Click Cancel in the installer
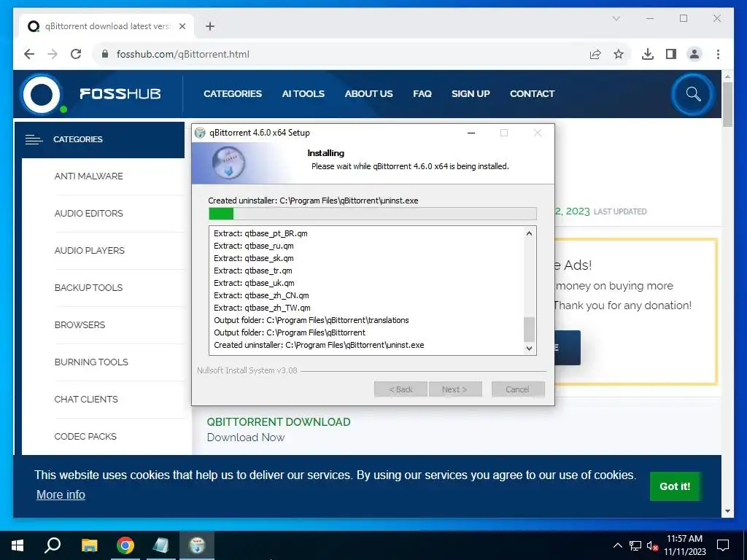The image size is (747, 560). click(518, 389)
